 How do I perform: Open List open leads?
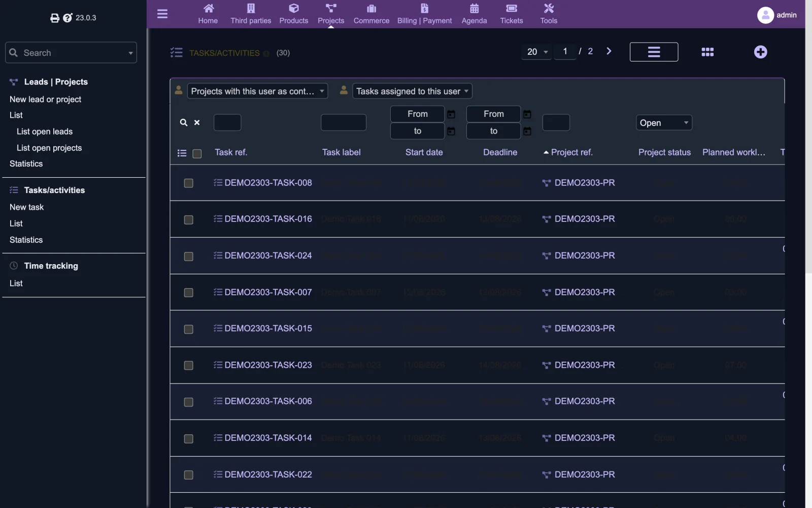[x=45, y=132]
